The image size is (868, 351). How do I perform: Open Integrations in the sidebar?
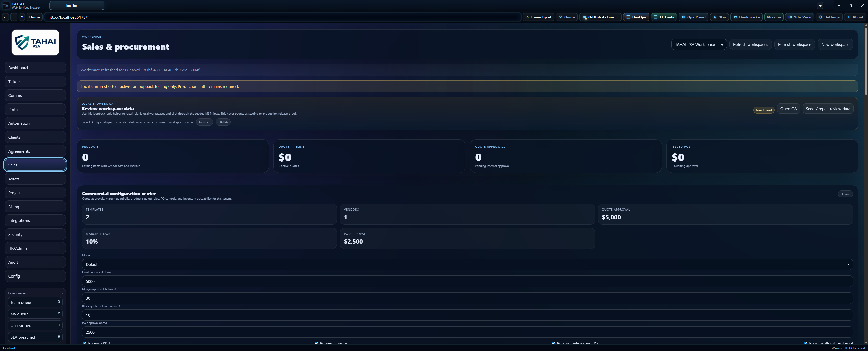pyautogui.click(x=35, y=220)
